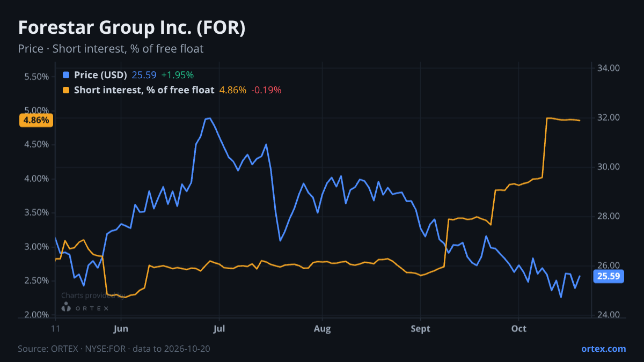Click the 26.00 right axis label

[609, 265]
